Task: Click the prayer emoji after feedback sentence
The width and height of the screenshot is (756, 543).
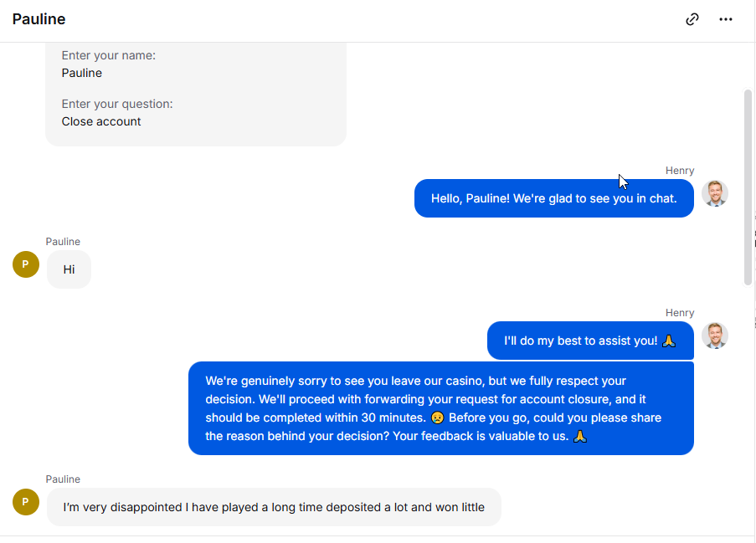Action: click(580, 436)
